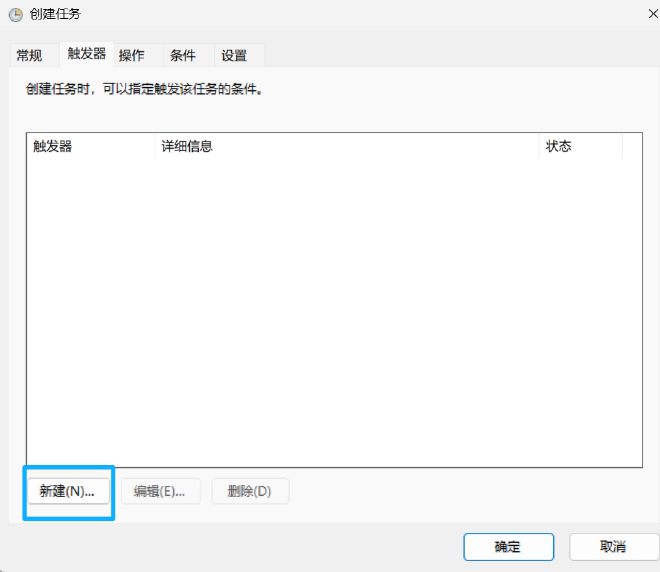Click the blank header right of 状态
Screen dimensions: 660x572
click(x=631, y=146)
